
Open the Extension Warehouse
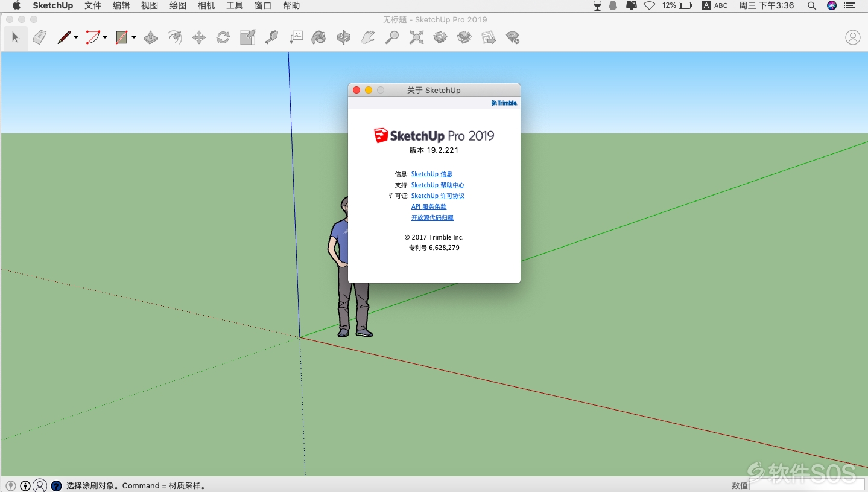(x=464, y=37)
